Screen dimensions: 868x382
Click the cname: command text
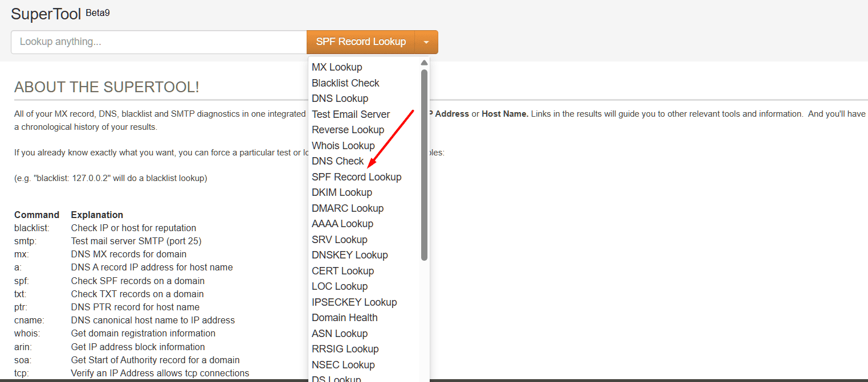29,320
